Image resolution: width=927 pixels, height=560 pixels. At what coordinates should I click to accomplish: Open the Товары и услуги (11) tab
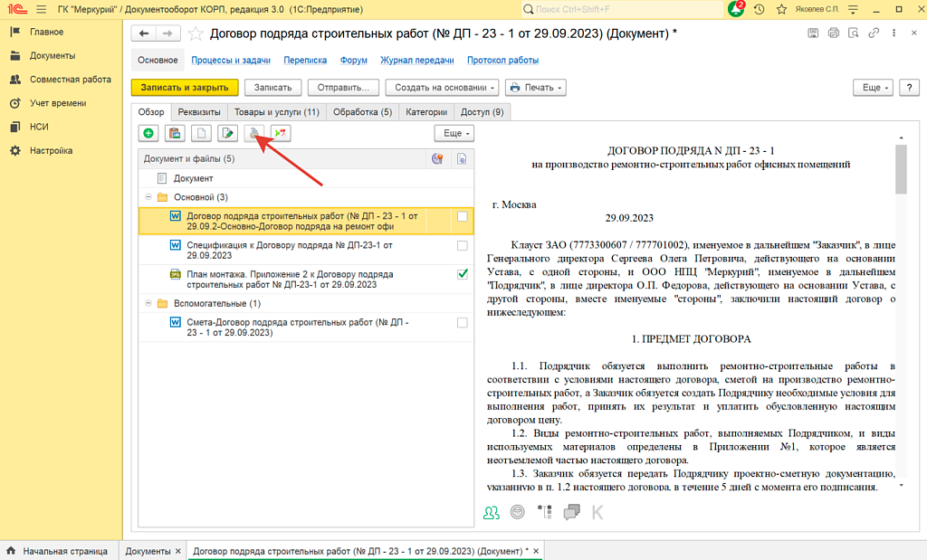277,112
